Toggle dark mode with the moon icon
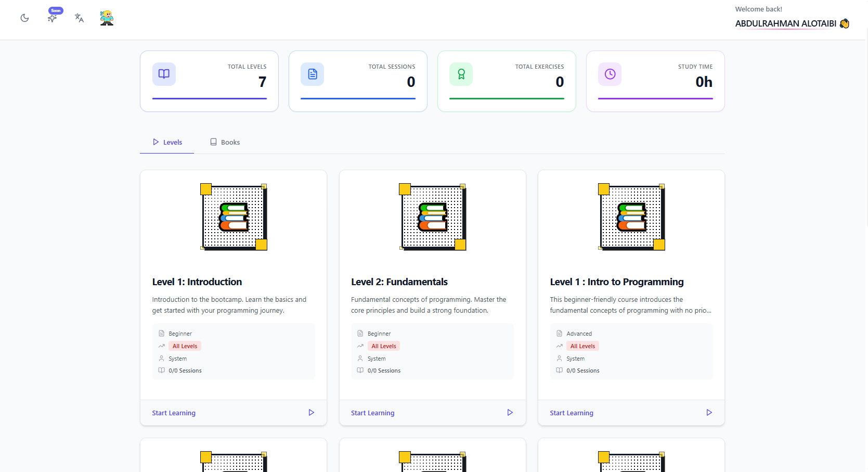Viewport: 868px width, 472px height. click(24, 18)
